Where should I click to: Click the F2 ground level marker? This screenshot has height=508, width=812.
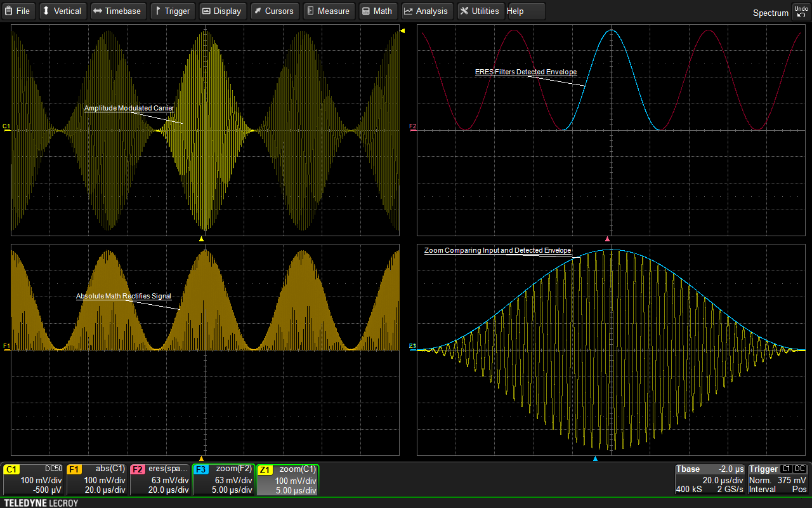pyautogui.click(x=412, y=126)
